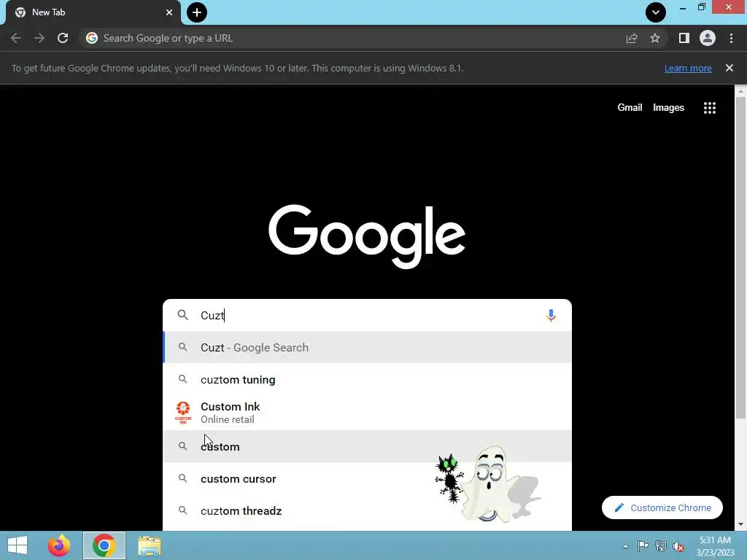The image size is (747, 560).
Task: Open the Action Center flag icon
Action: pyautogui.click(x=643, y=546)
